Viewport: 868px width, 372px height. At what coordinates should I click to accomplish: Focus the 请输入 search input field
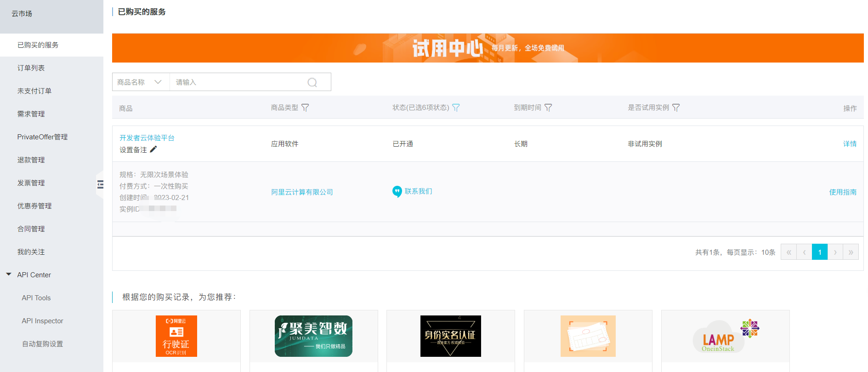pos(238,82)
